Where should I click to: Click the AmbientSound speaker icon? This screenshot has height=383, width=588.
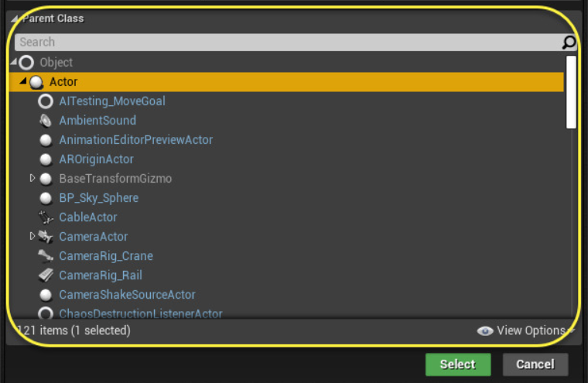coord(46,121)
